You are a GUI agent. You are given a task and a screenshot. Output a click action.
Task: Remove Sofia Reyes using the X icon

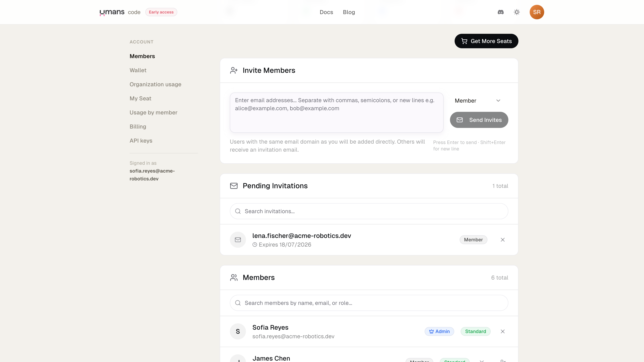point(503,331)
